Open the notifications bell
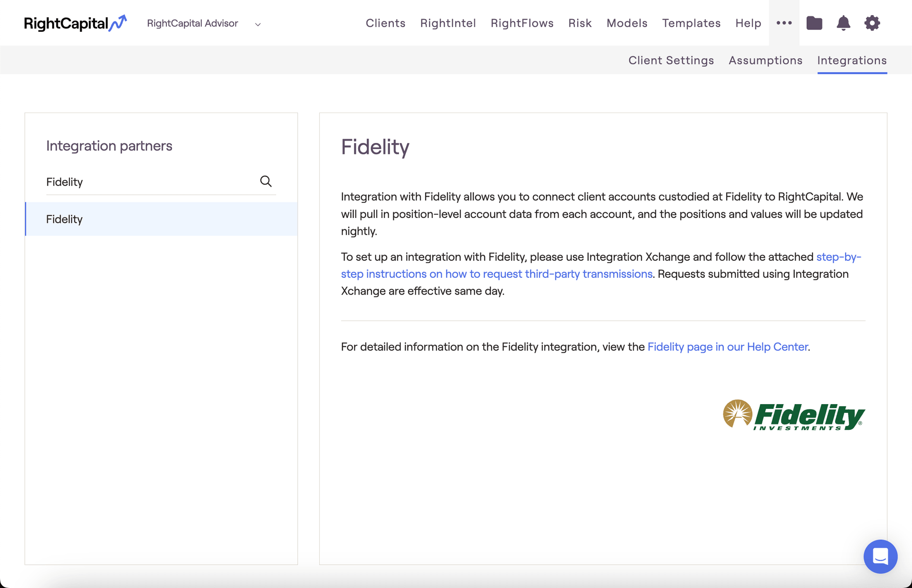 click(x=843, y=23)
